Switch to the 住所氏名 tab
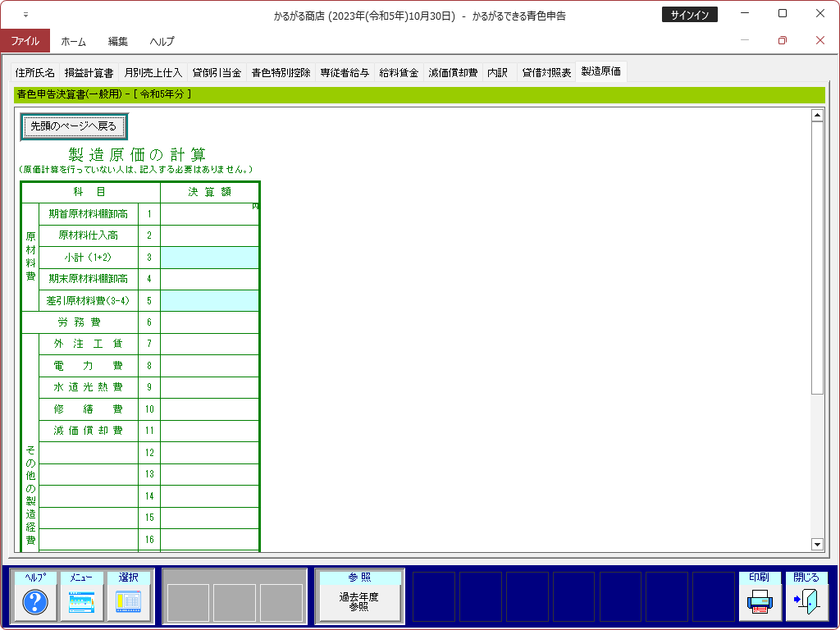Viewport: 840px width, 630px height. (34, 72)
